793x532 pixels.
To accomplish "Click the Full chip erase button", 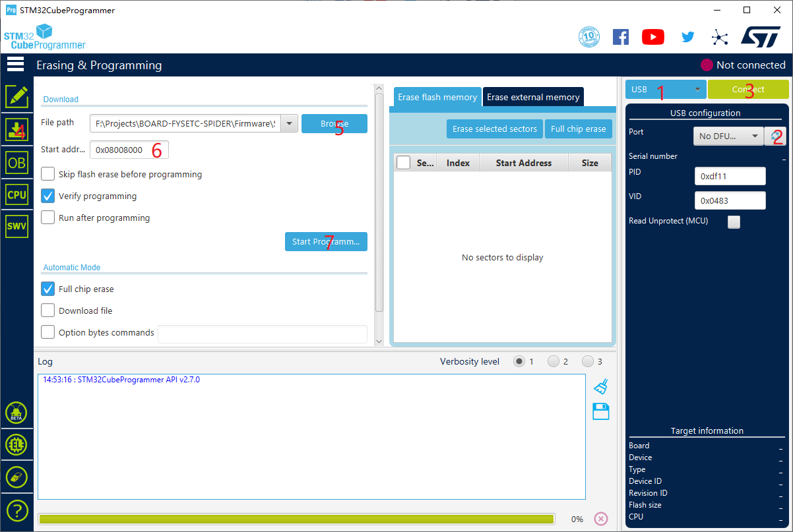I will [x=579, y=129].
